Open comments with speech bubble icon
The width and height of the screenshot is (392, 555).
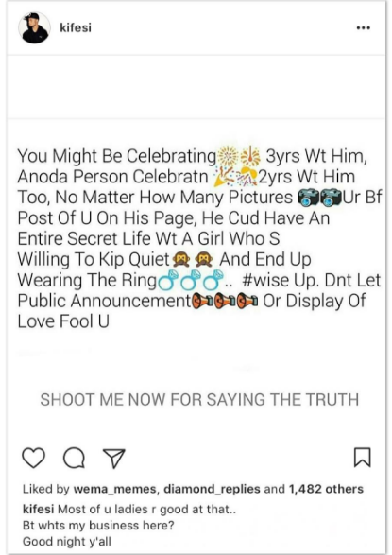(74, 458)
